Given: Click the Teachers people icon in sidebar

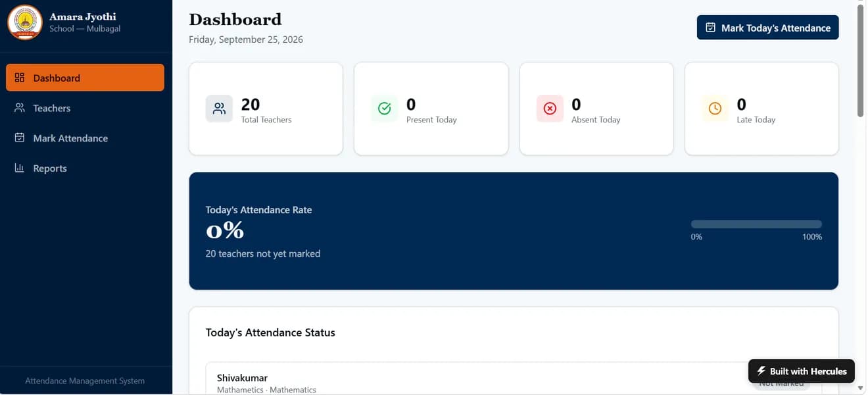Looking at the screenshot, I should (x=20, y=108).
